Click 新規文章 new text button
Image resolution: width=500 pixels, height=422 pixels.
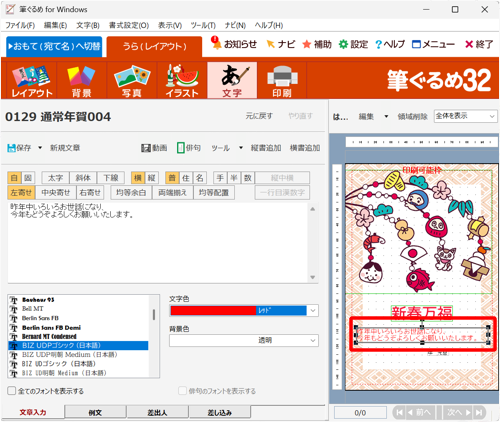coord(65,148)
